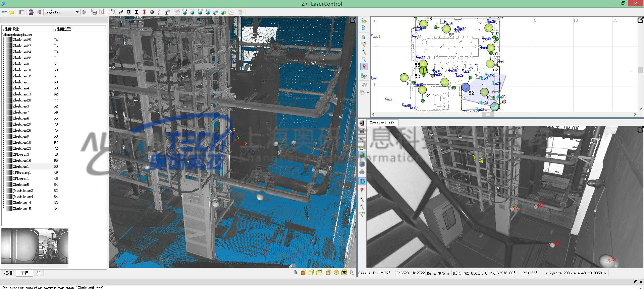The width and height of the screenshot is (644, 289).
Task: Go to previous step with left purple arrow
Action: (39, 12)
